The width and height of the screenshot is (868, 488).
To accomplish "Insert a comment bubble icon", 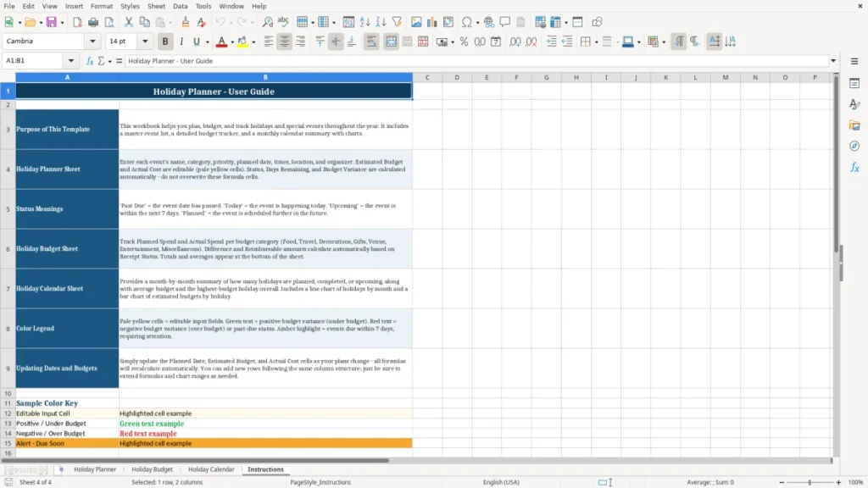I will click(x=505, y=22).
